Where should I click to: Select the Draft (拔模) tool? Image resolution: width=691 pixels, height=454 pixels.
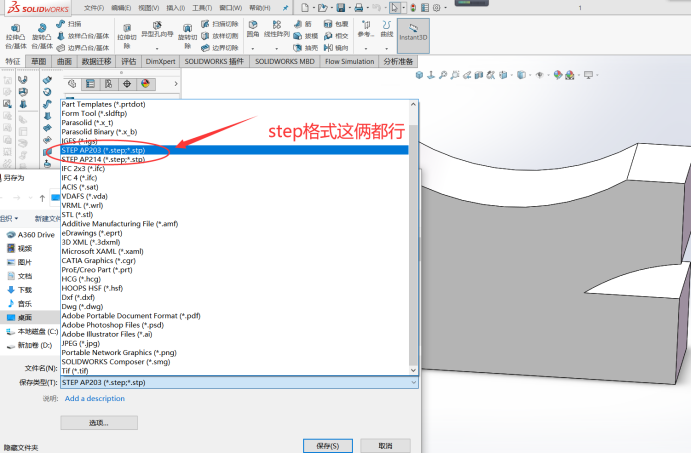pos(305,36)
